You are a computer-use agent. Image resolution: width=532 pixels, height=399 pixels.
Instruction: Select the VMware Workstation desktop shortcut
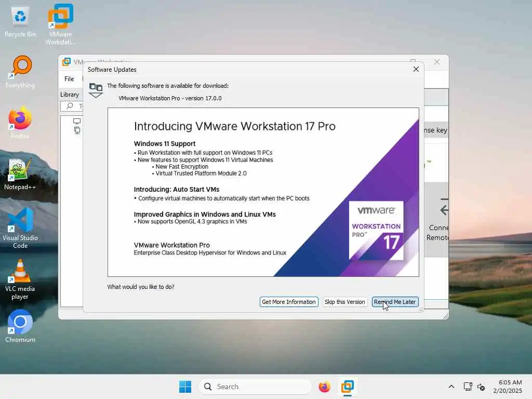[60, 24]
